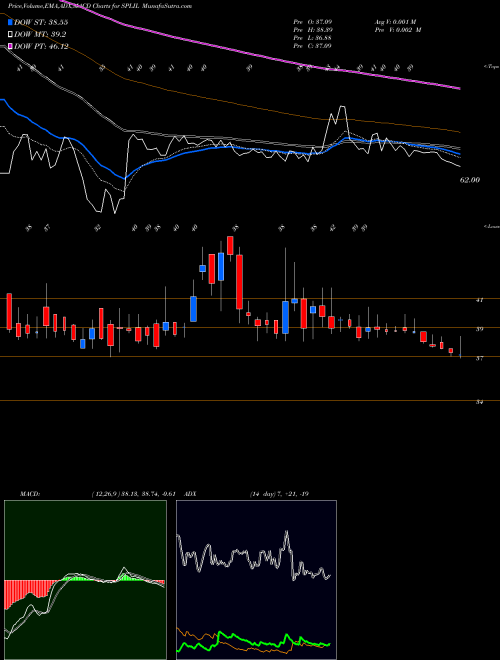Click the 'ADX' panel label
The image size is (500, 660).
(x=190, y=494)
